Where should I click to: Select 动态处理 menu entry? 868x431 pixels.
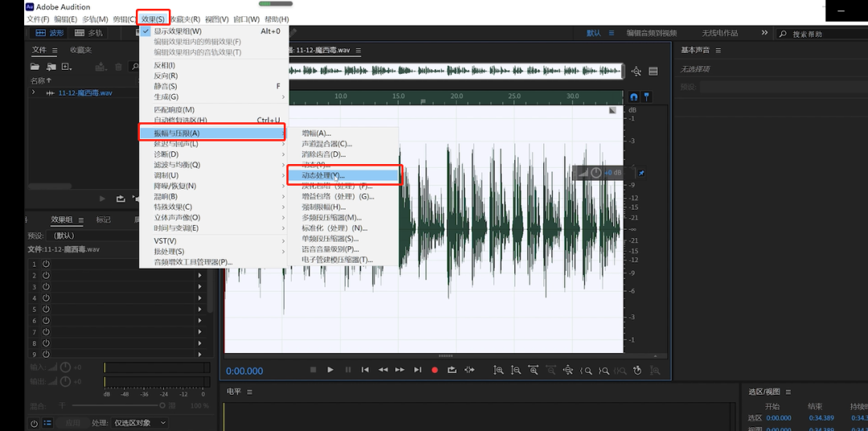point(343,175)
